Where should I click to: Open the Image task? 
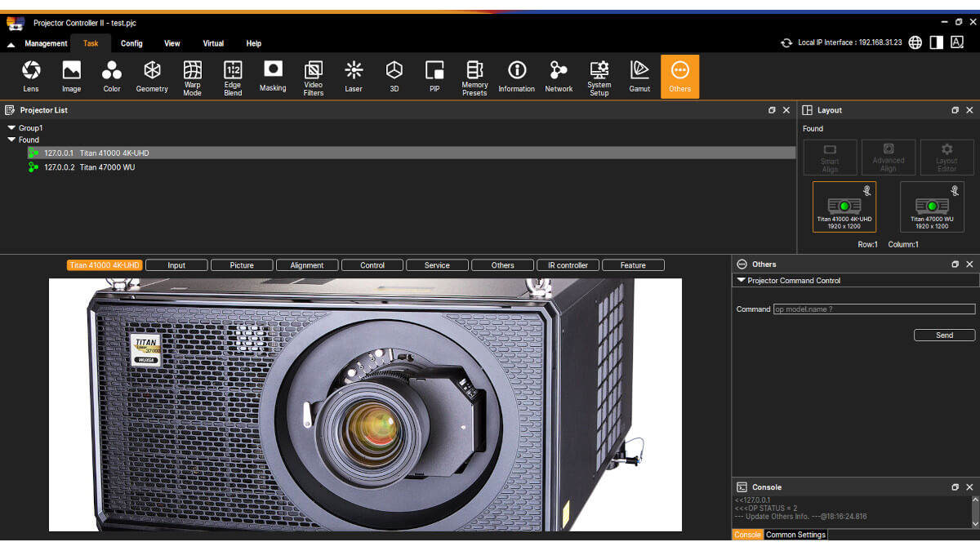[x=71, y=77]
